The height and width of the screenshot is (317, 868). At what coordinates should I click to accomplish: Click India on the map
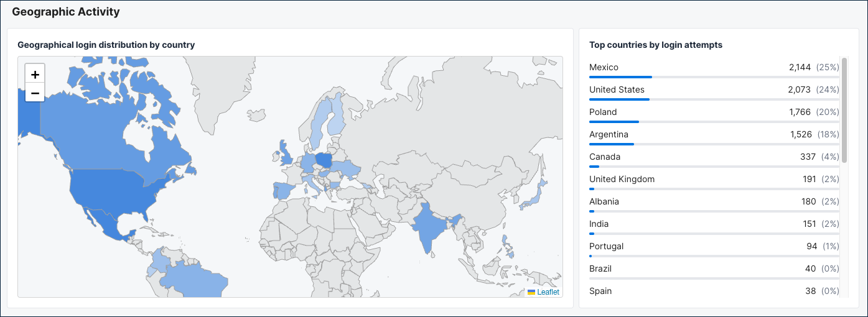429,227
